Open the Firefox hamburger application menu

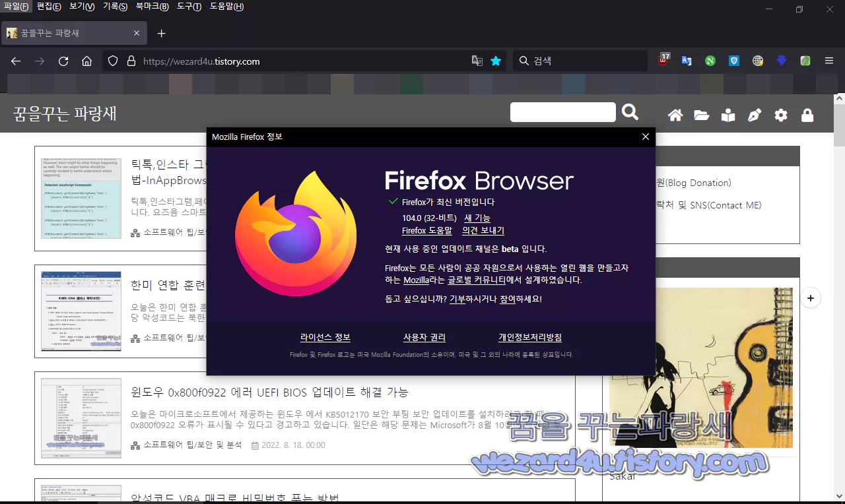click(829, 61)
